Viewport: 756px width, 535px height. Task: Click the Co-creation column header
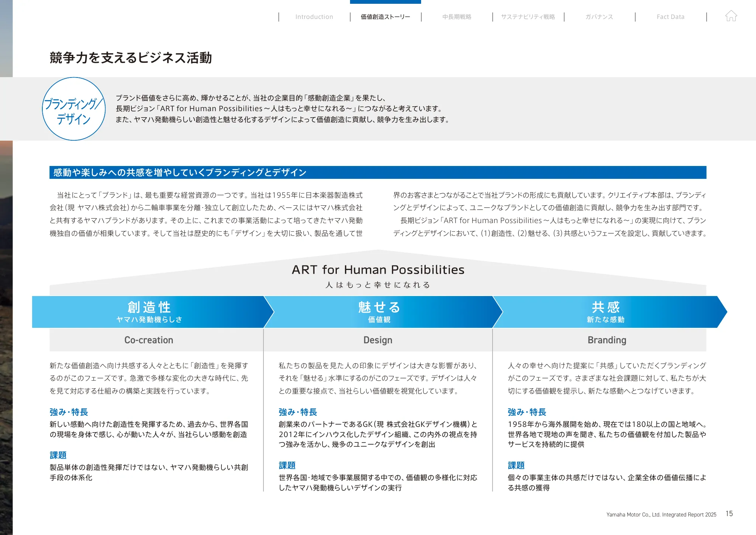point(148,340)
